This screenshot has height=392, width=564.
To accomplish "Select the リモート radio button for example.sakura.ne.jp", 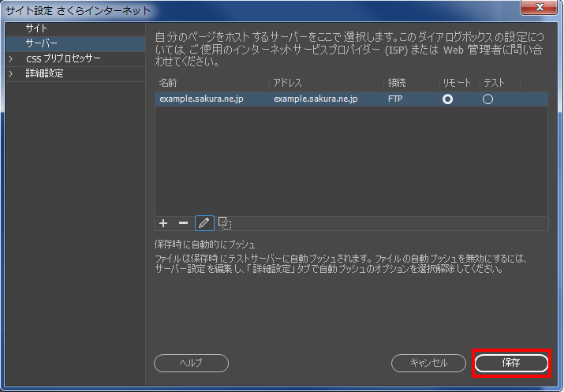I will tap(448, 99).
